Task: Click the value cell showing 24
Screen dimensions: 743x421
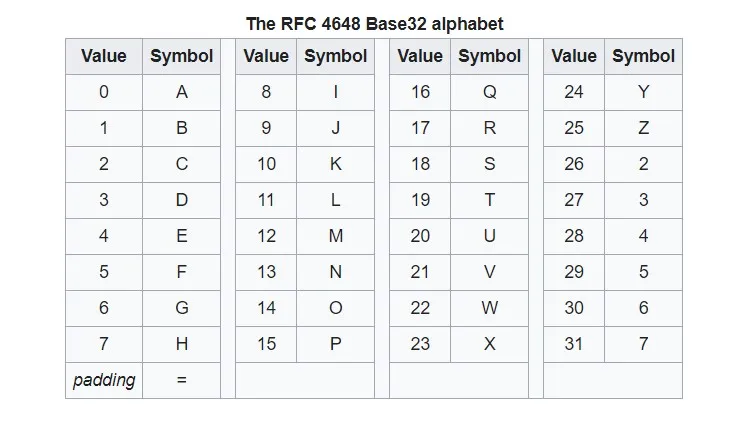Action: click(x=574, y=92)
